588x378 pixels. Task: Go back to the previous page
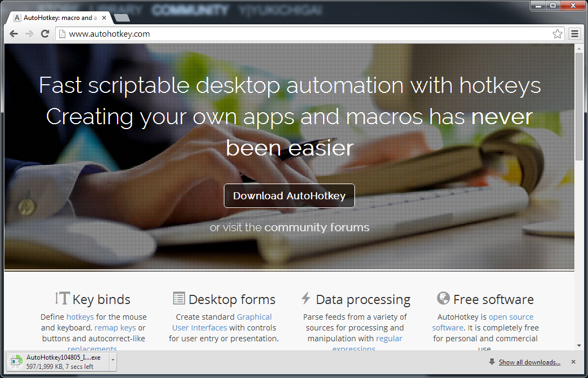14,34
